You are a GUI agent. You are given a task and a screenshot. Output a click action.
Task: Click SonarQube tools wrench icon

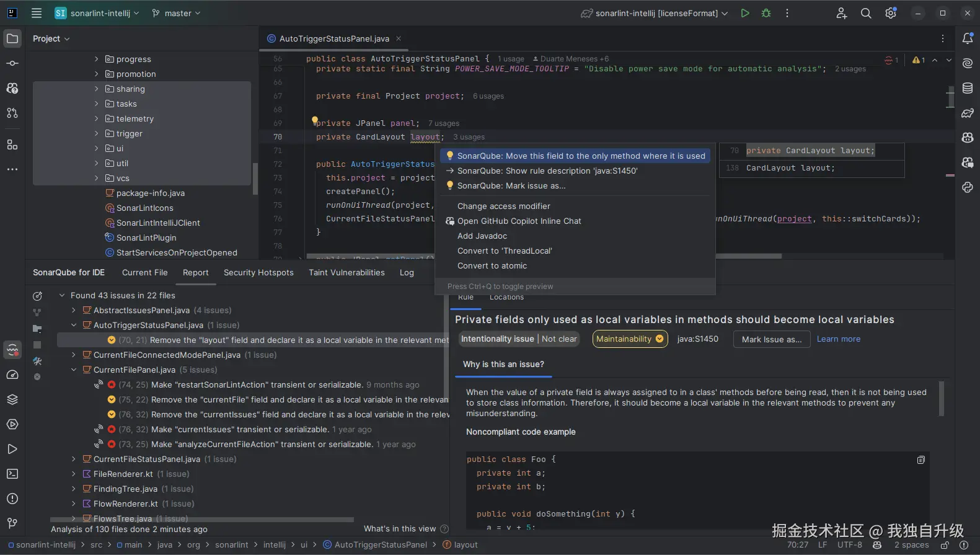[37, 361]
